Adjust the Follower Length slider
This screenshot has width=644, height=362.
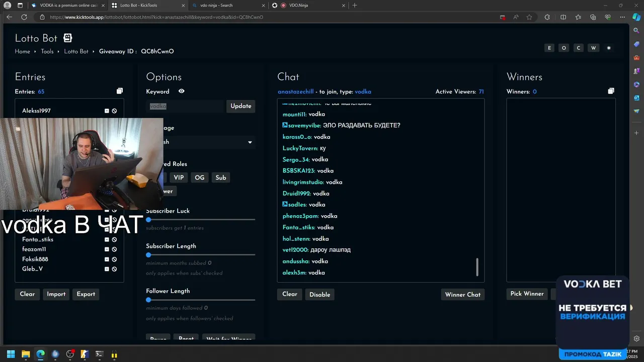tap(200, 300)
